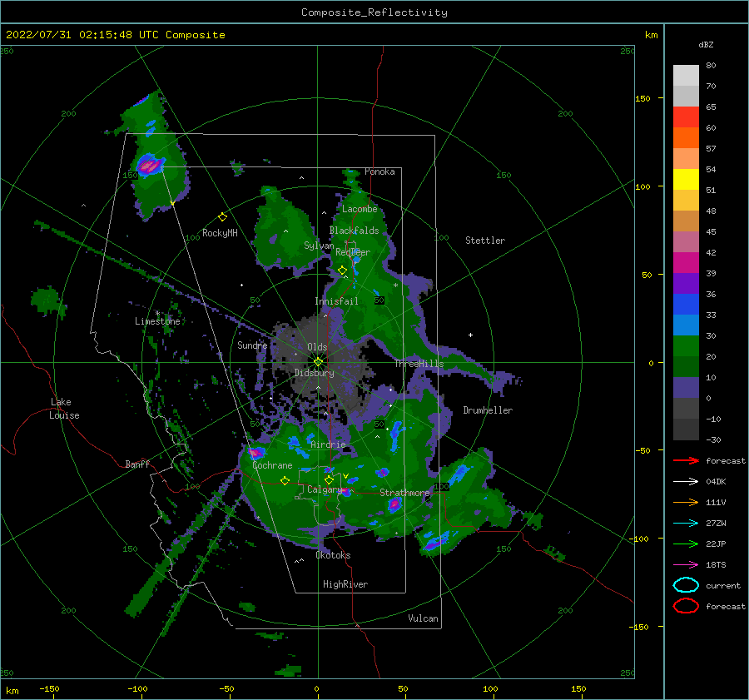749x700 pixels.
Task: Select the 39 dBZ magenta color swatch
Action: [x=686, y=263]
